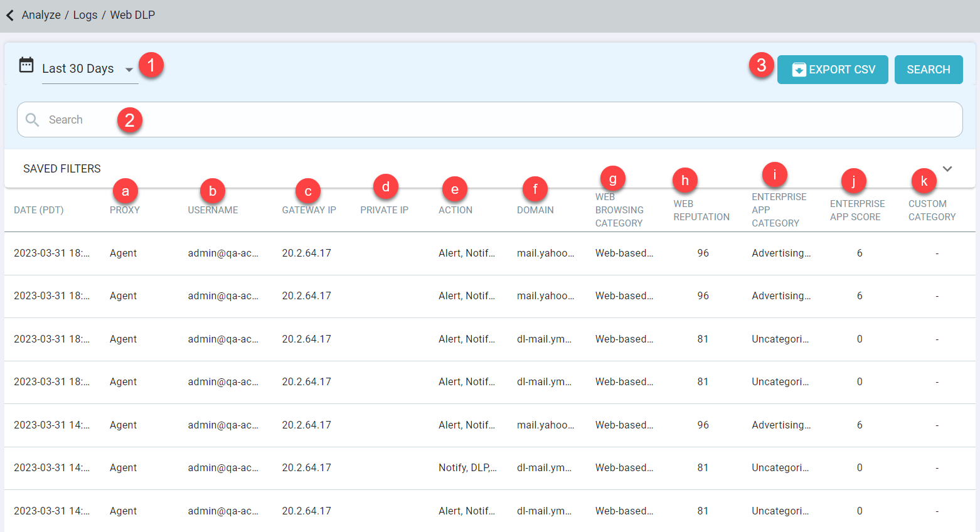Open the Last 30 Days dropdown

[x=90, y=69]
